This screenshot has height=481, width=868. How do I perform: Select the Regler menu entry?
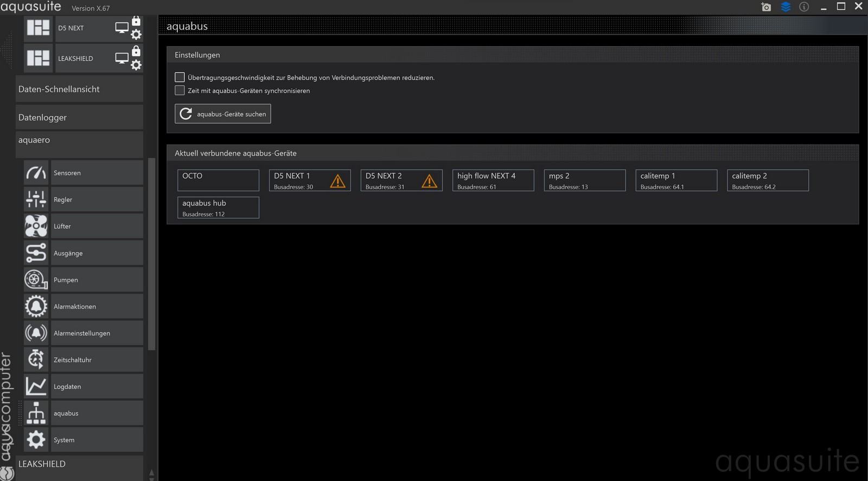[97, 200]
